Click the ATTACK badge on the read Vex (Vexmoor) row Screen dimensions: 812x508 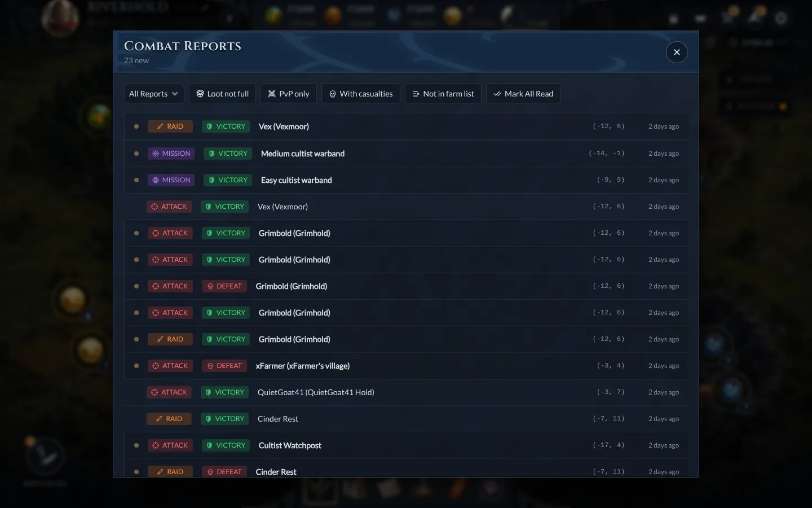pyautogui.click(x=169, y=207)
